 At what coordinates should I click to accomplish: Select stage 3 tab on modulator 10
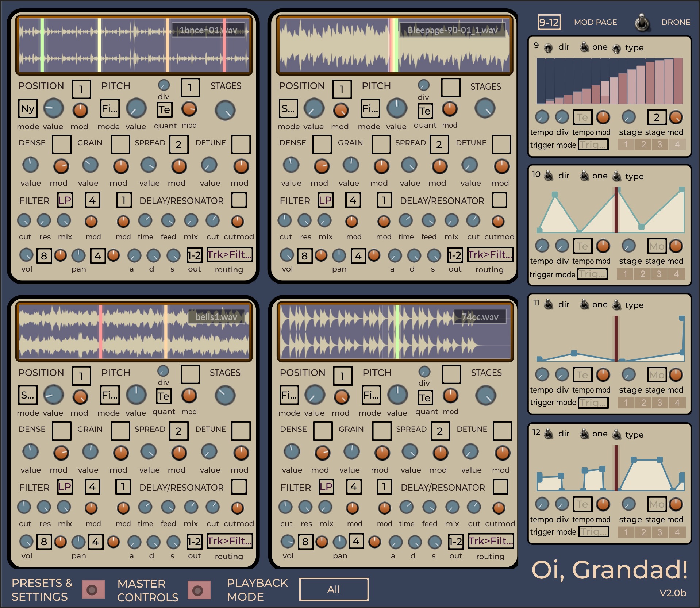click(x=659, y=274)
